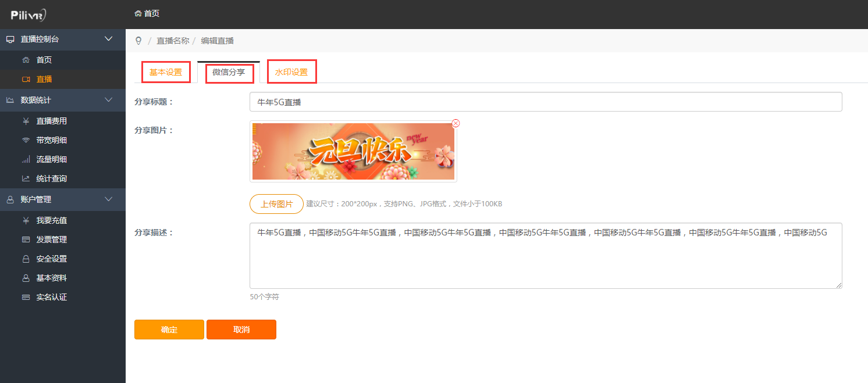Screen dimensions: 868x383
Task: Click the home icon in top bar
Action: [138, 13]
